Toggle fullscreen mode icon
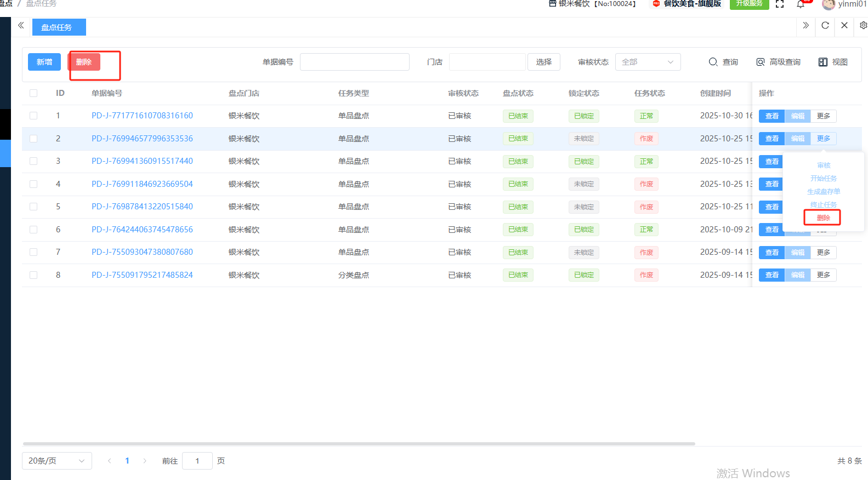The image size is (868, 480). 779,4
